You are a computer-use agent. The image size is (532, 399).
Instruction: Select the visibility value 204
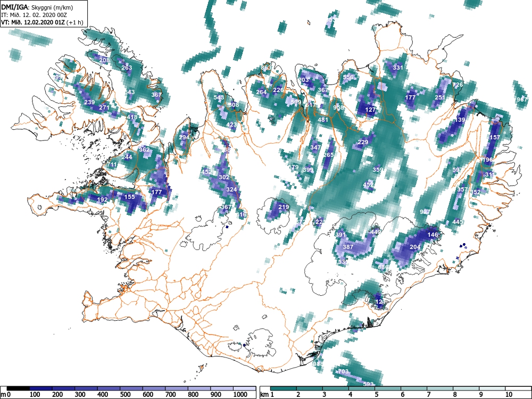tap(415, 247)
